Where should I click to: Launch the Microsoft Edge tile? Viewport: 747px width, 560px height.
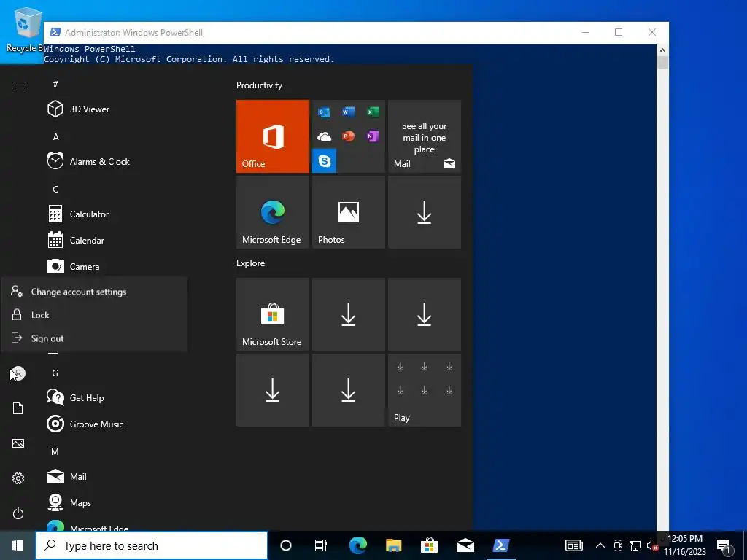[273, 212]
